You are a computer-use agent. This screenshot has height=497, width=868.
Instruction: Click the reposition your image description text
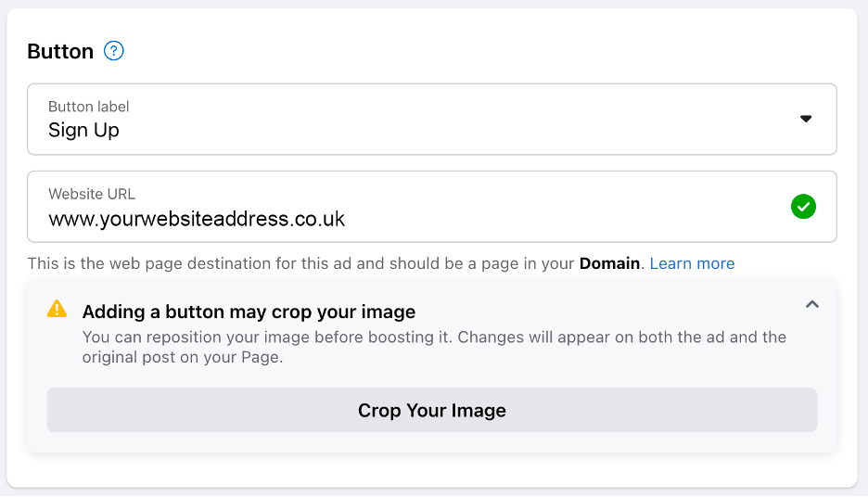click(433, 347)
